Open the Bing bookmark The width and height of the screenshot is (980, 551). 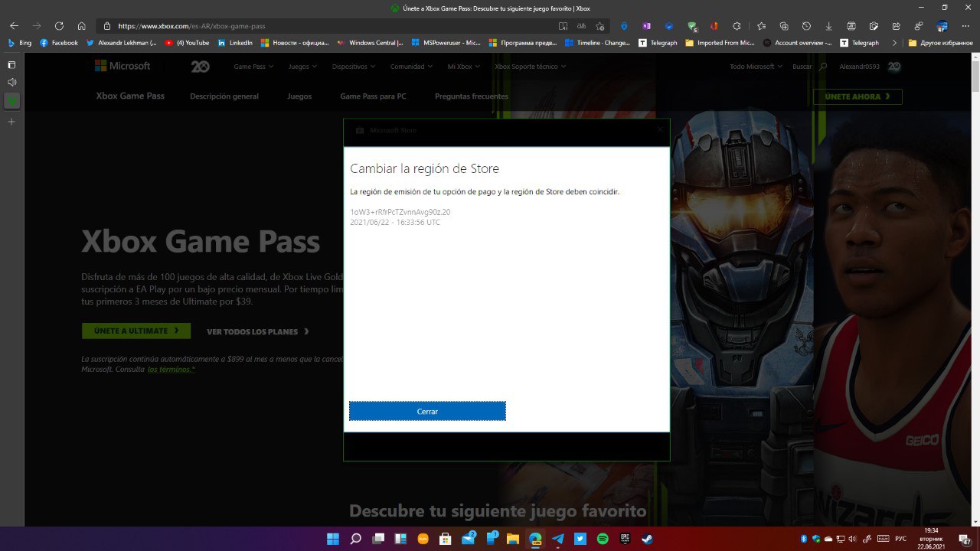(x=20, y=43)
